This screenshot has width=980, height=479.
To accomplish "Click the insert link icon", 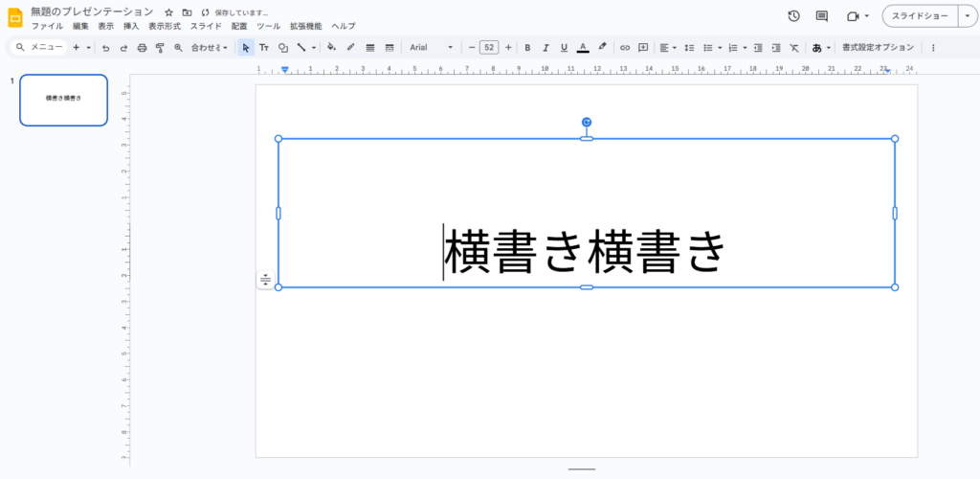I will click(x=625, y=47).
